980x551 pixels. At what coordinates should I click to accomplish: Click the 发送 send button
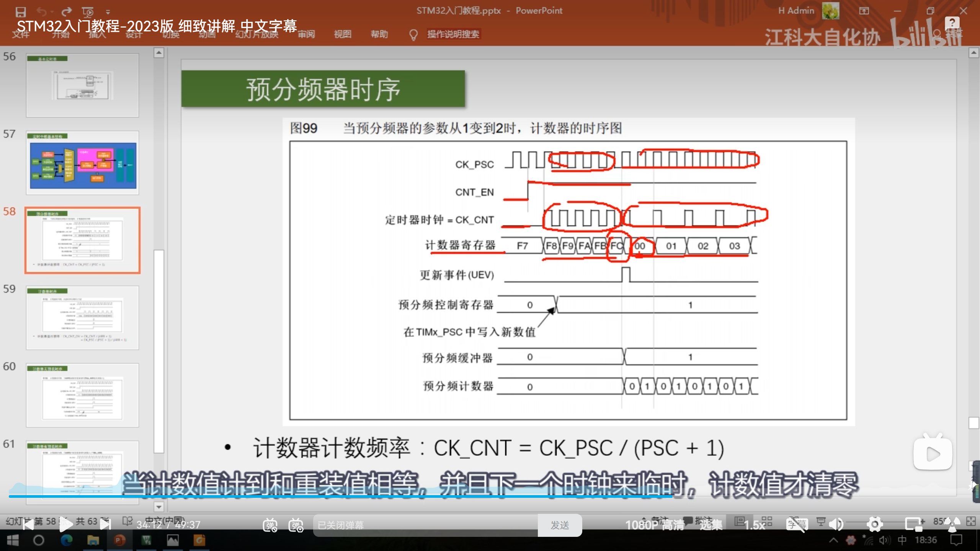(x=560, y=525)
